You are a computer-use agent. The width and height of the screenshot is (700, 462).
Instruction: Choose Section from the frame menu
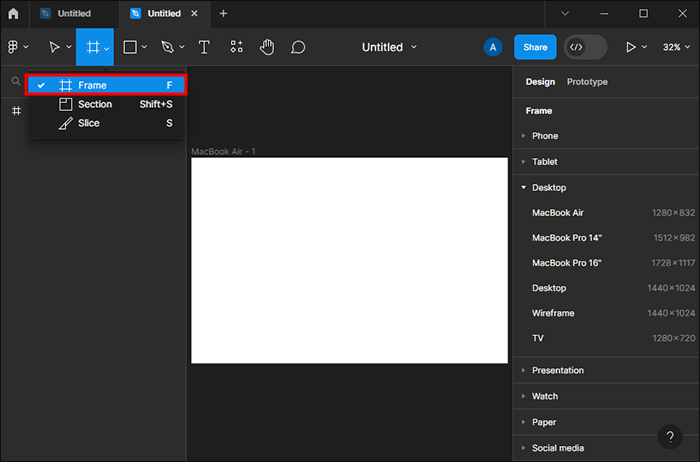click(95, 104)
